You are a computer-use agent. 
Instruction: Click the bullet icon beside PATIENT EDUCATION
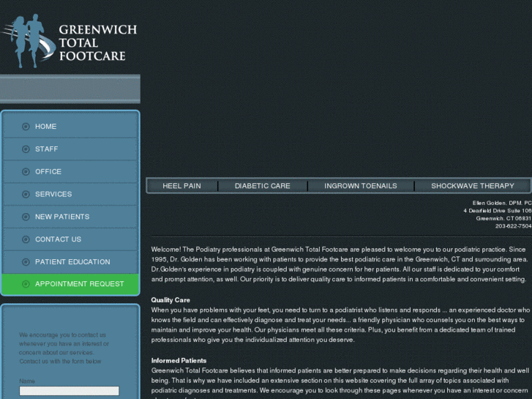pos(26,262)
